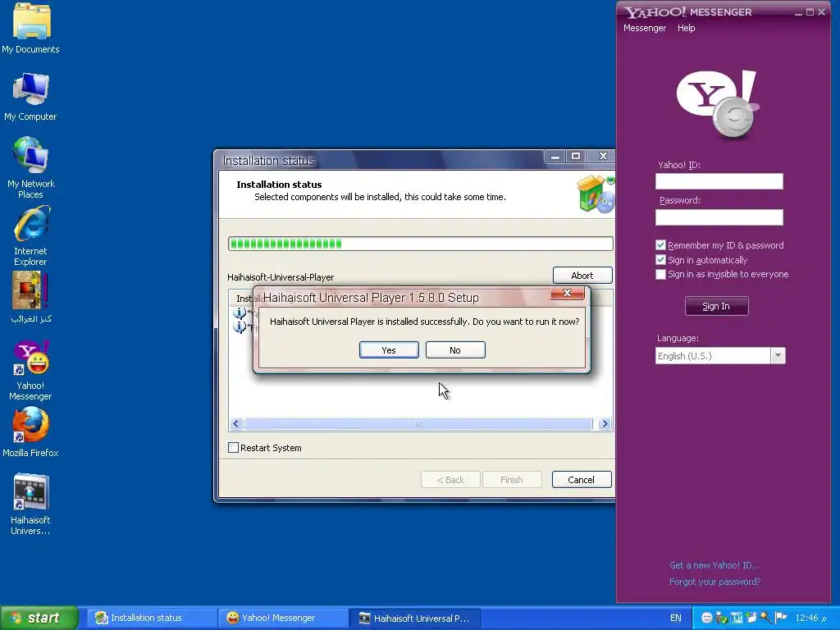Click the installer package icon in Installation status header

click(x=596, y=194)
